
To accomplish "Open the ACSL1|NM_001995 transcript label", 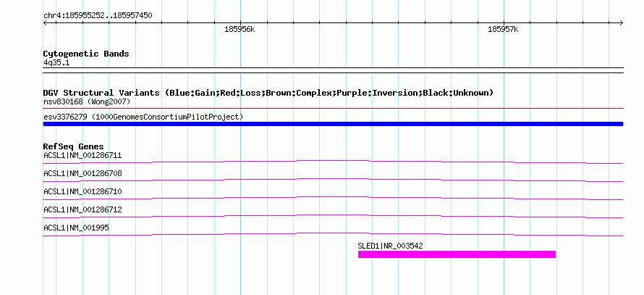I will 77,228.
